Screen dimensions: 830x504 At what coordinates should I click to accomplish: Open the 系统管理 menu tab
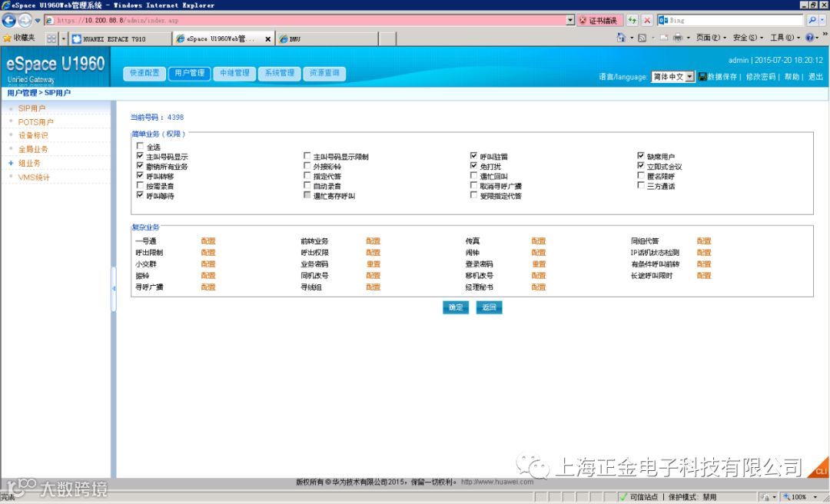coord(280,73)
